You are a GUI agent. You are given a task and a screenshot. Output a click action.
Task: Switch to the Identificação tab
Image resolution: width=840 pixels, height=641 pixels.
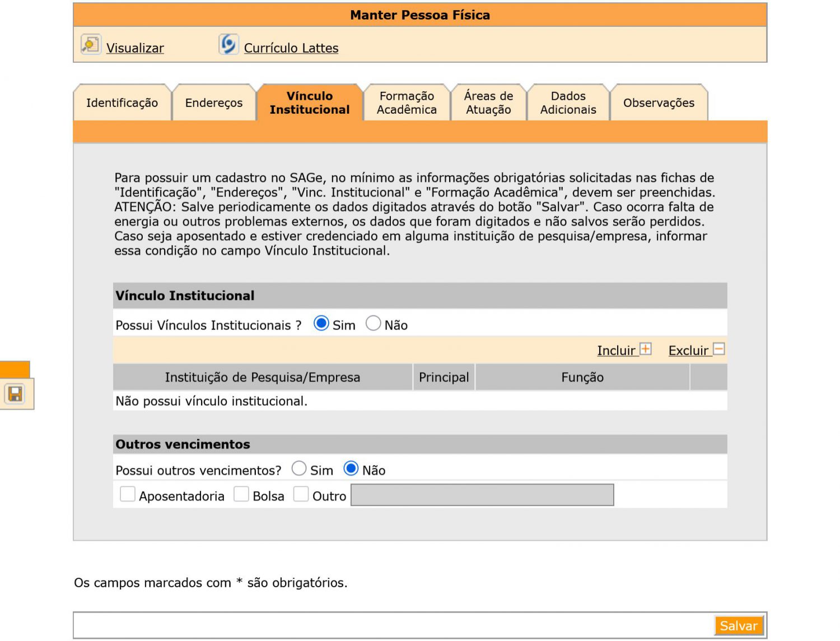[122, 103]
